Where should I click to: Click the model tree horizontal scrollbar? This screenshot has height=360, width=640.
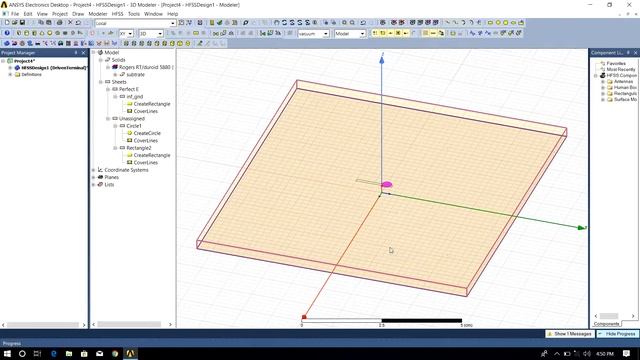[x=129, y=325]
